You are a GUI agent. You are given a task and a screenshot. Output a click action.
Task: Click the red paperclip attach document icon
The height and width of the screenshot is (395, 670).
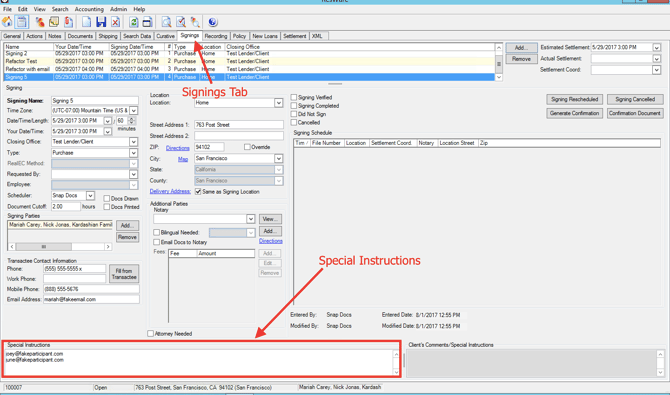[68, 22]
